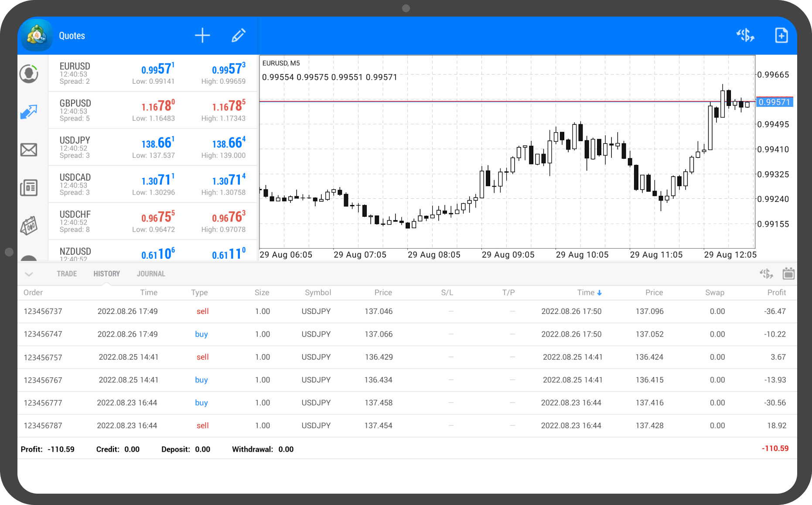
Task: Open the new order document icon
Action: 781,35
